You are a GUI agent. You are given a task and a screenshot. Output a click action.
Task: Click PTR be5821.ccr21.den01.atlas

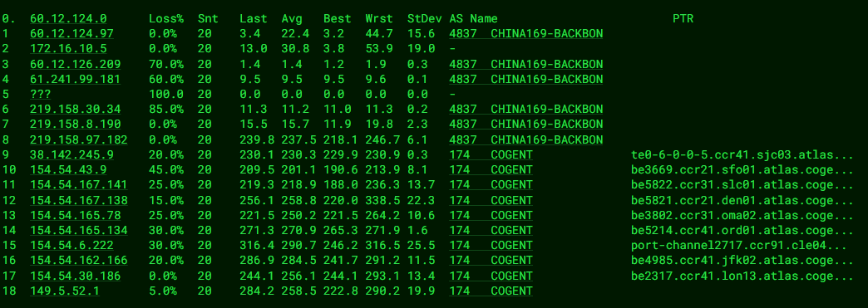[x=742, y=200]
